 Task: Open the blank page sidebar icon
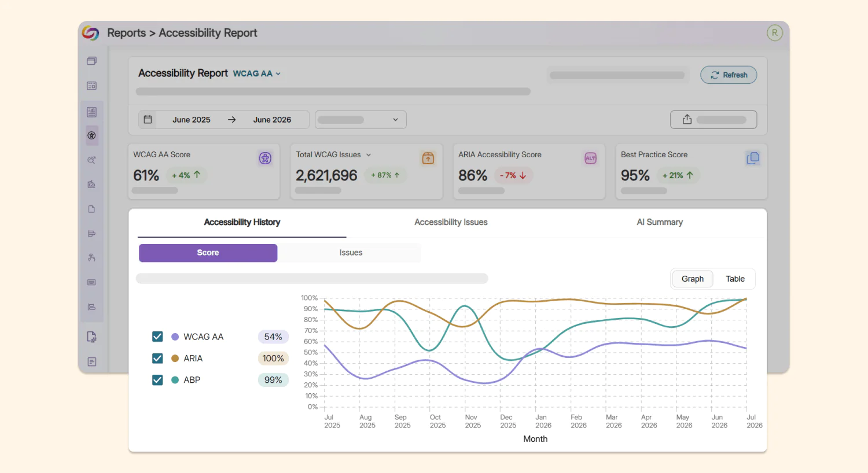(x=91, y=209)
